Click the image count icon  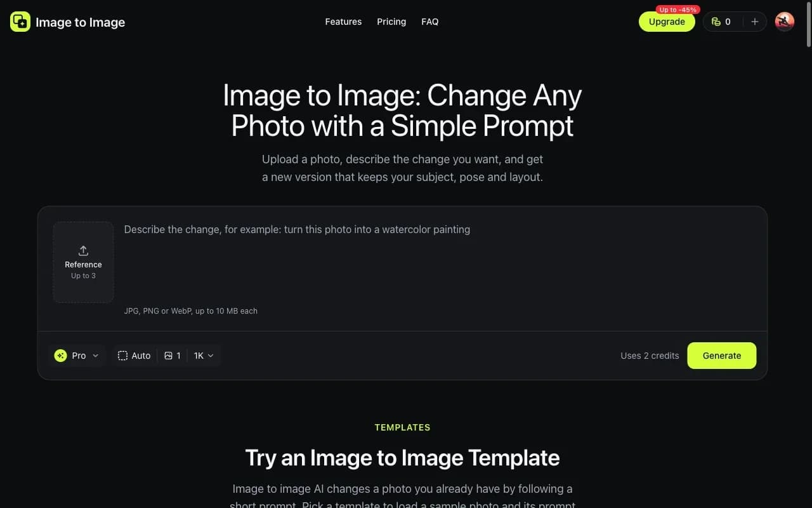(x=168, y=356)
